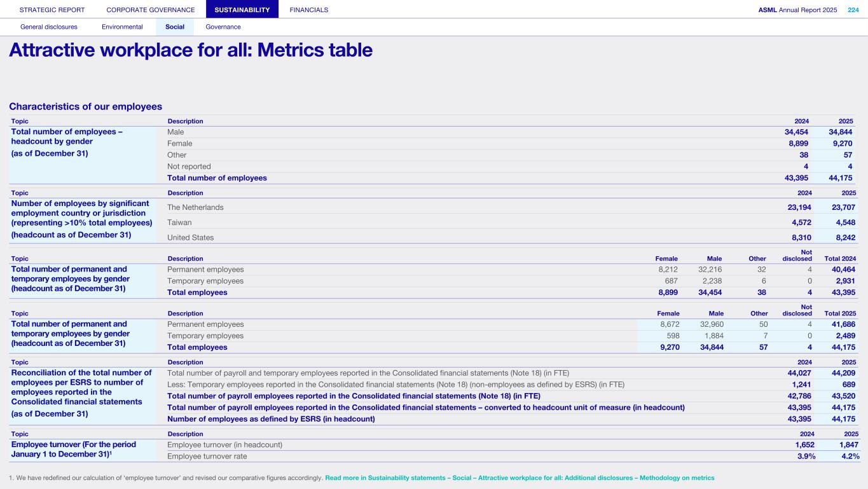Switch to the Corporate Governance tab
The height and width of the screenshot is (489, 868).
click(x=151, y=10)
